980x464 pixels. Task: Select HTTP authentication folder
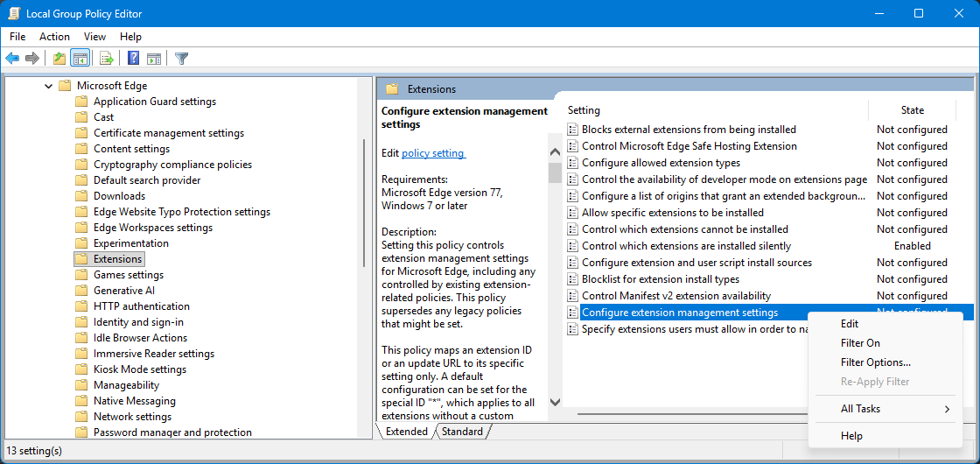coord(141,306)
